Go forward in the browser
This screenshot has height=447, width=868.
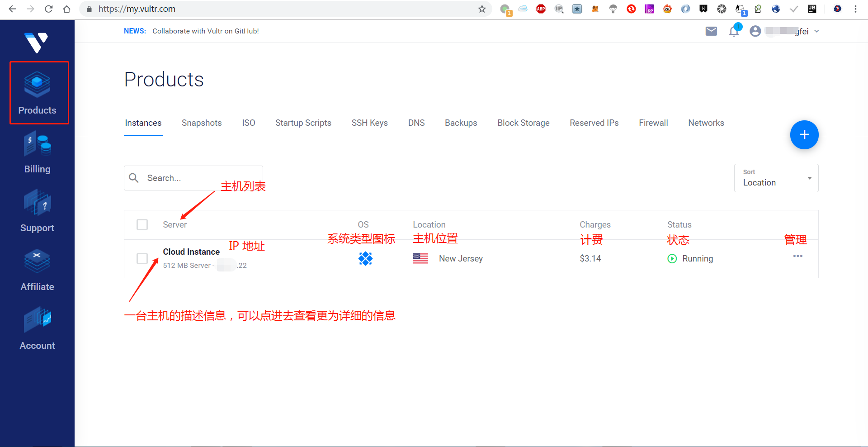[x=30, y=9]
